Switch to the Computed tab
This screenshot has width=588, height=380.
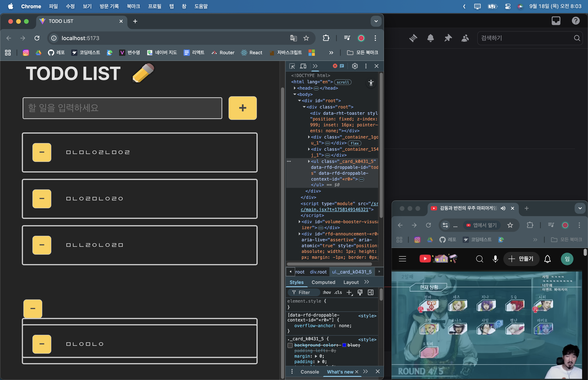pos(323,282)
